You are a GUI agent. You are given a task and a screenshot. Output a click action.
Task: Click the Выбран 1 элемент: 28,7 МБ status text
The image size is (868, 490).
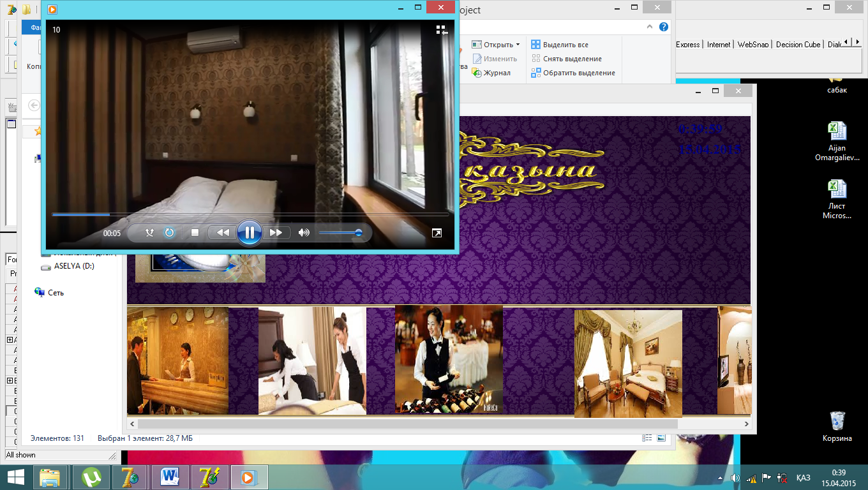[x=145, y=439]
